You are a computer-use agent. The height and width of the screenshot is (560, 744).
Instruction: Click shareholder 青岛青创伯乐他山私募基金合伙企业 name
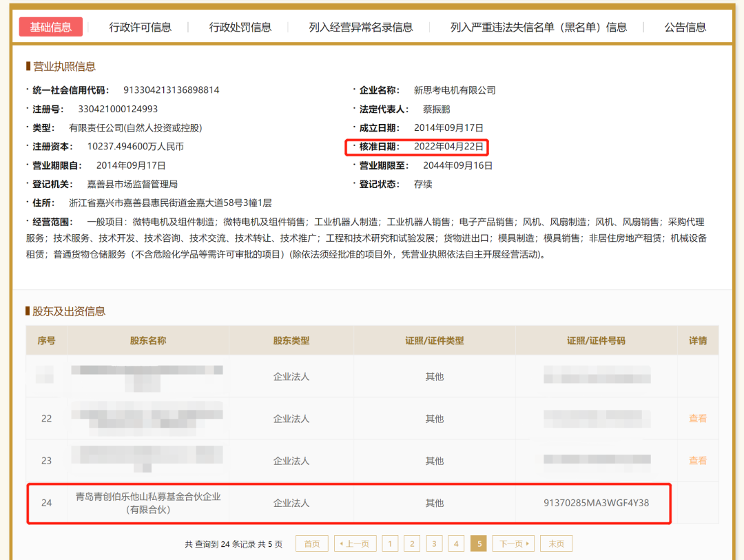[148, 503]
